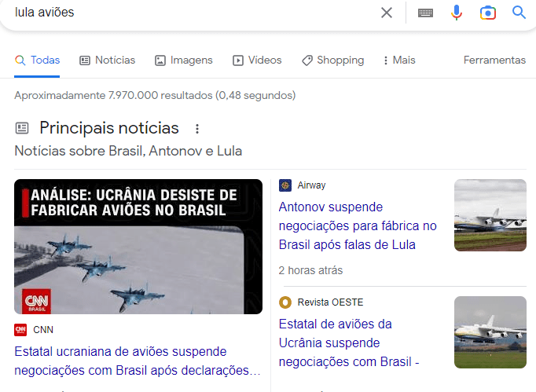Open Principais notícias three-dot options
The width and height of the screenshot is (536, 392).
click(197, 129)
